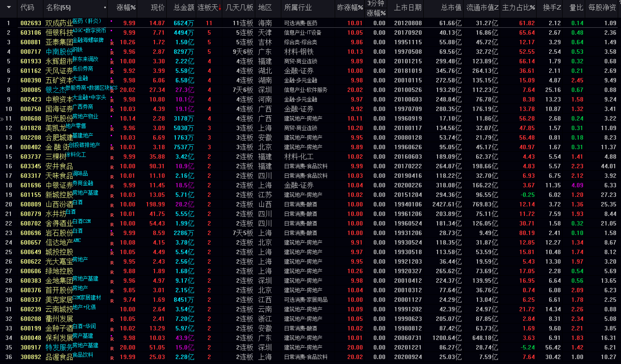Click the 胖东来调改 concept tag
The width and height of the screenshot is (621, 364).
click(x=85, y=59)
